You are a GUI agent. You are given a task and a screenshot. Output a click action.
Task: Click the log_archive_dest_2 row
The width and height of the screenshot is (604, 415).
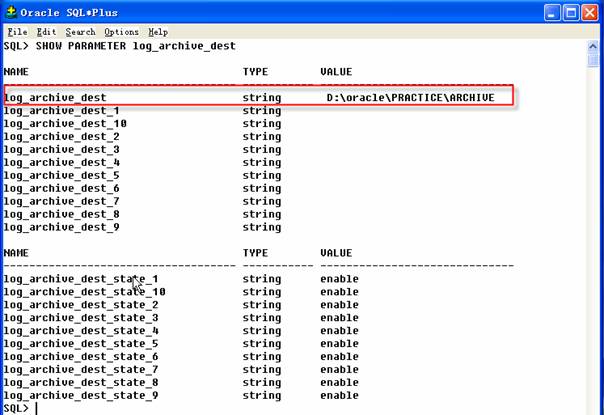(x=143, y=137)
